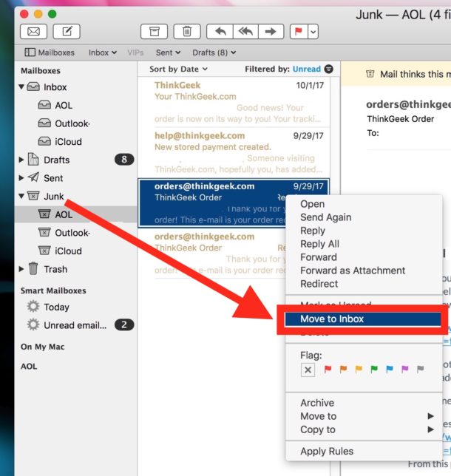Click the Unread filter link
451x476 pixels.
(x=306, y=69)
